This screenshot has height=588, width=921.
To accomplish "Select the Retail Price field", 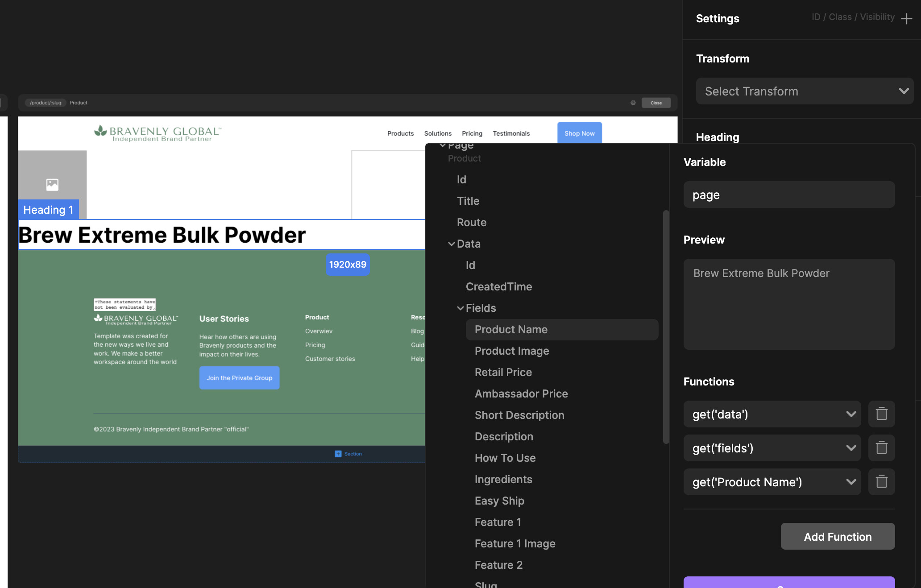I will point(503,373).
